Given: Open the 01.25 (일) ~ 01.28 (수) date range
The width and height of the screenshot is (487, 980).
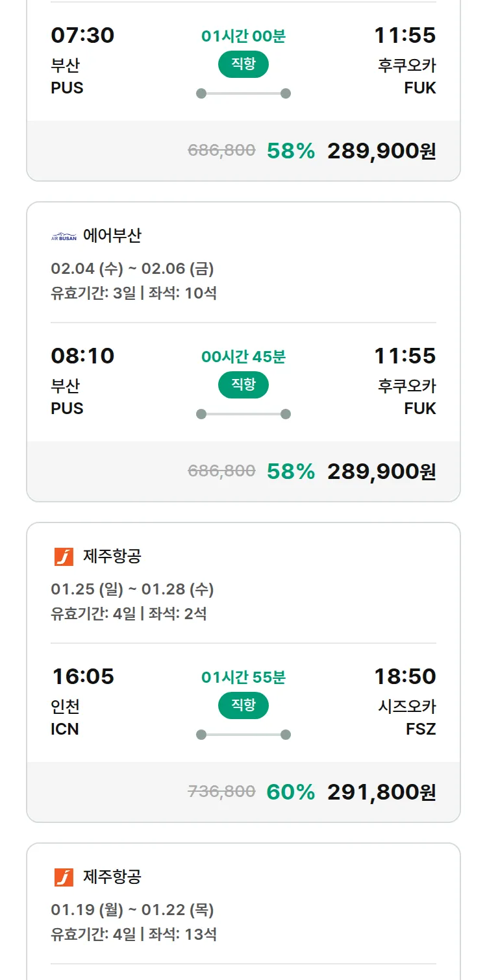Looking at the screenshot, I should 132,589.
